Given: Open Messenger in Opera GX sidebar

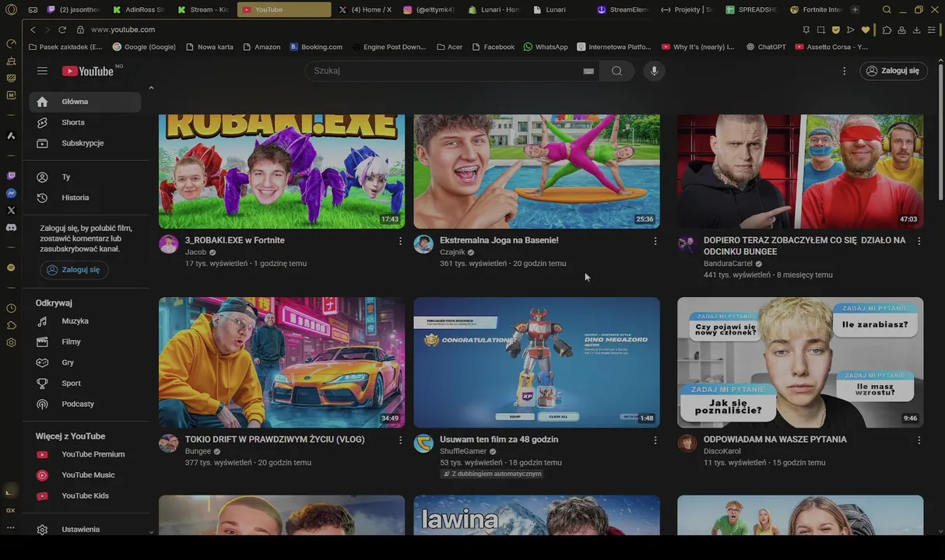Looking at the screenshot, I should (x=11, y=193).
